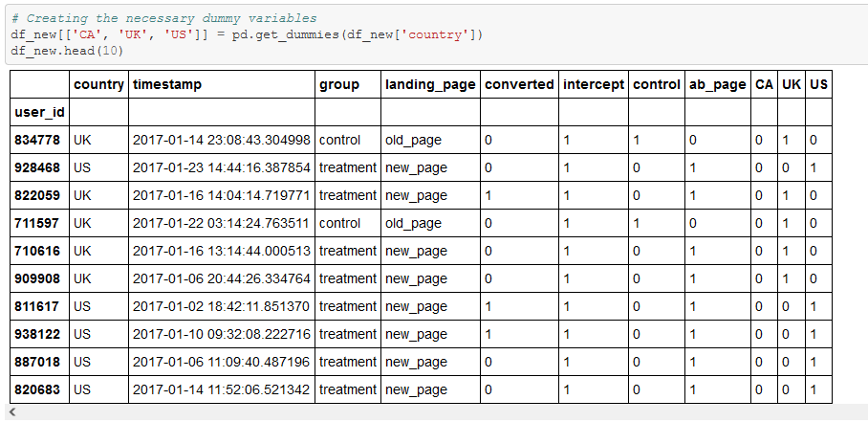Click the ab_page column header
The height and width of the screenshot is (422, 868).
[717, 85]
